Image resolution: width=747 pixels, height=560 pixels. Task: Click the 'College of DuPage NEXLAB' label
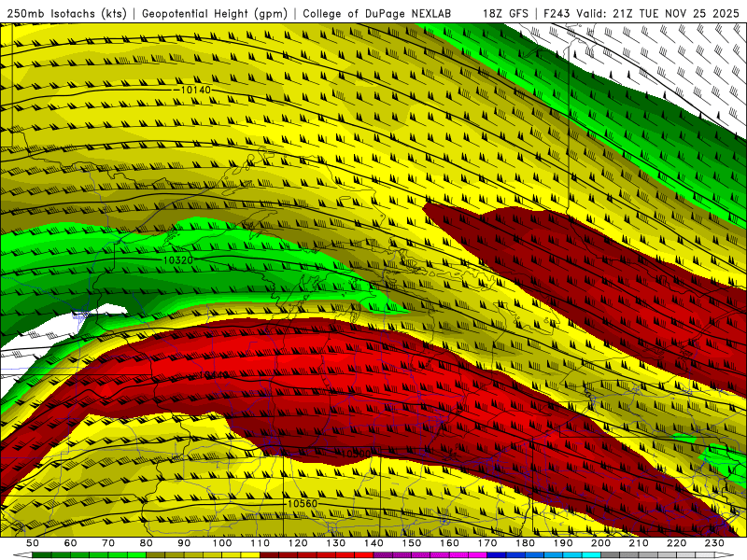coord(377,14)
